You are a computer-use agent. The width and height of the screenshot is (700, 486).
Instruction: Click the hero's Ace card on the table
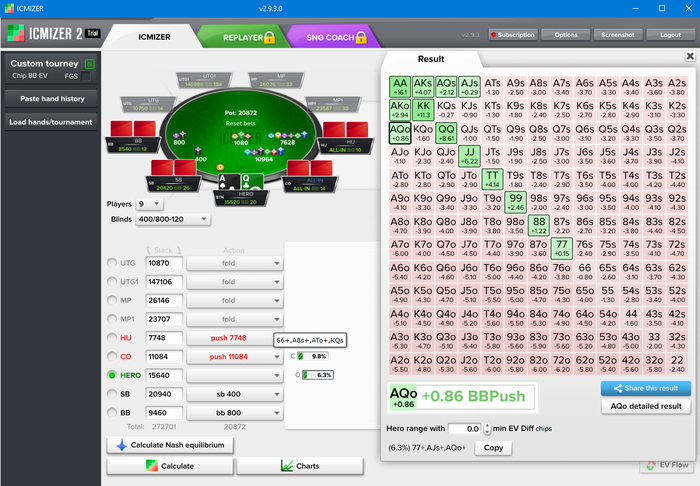coord(229,182)
